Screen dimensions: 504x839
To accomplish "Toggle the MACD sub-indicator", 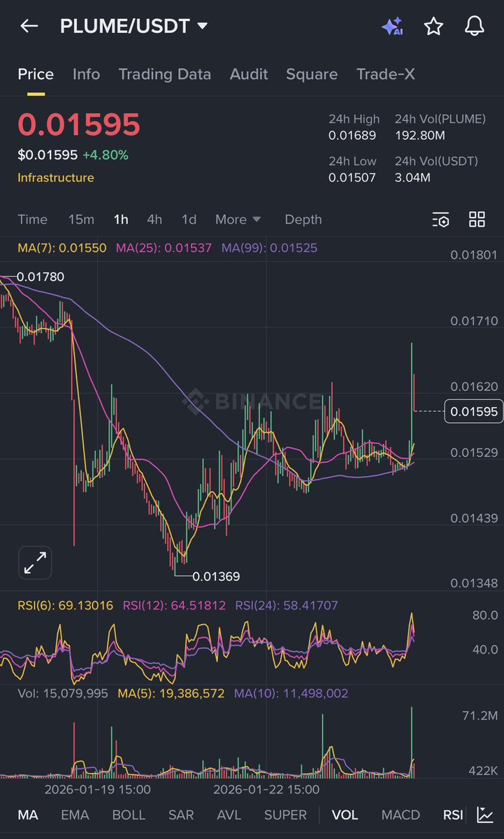I will [401, 815].
